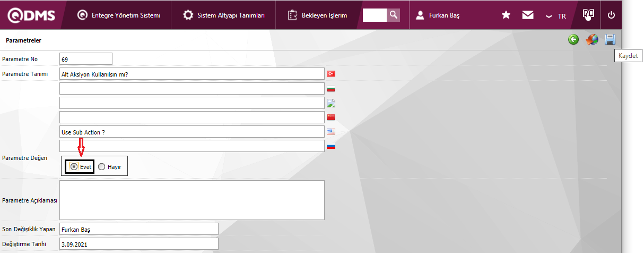Click the Chinese description input field
This screenshot has height=253, width=644.
(192, 117)
